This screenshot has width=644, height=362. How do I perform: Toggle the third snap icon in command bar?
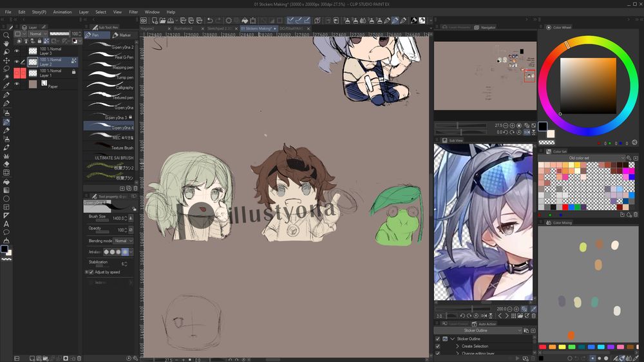click(307, 20)
